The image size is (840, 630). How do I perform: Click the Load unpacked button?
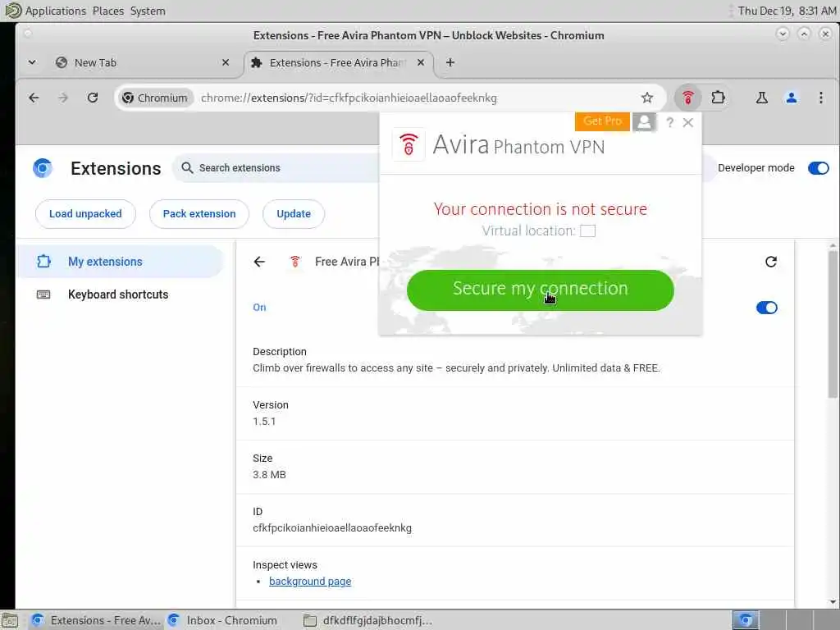coord(85,214)
